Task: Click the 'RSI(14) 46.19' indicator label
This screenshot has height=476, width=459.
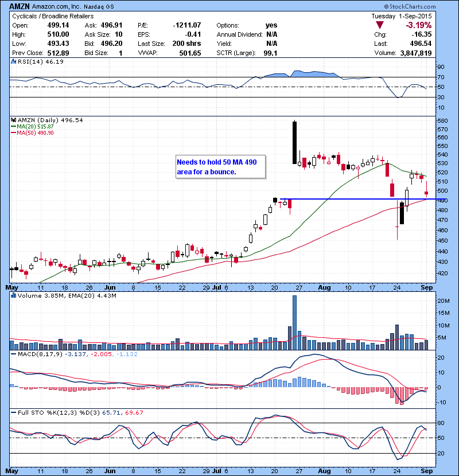Action: point(41,61)
